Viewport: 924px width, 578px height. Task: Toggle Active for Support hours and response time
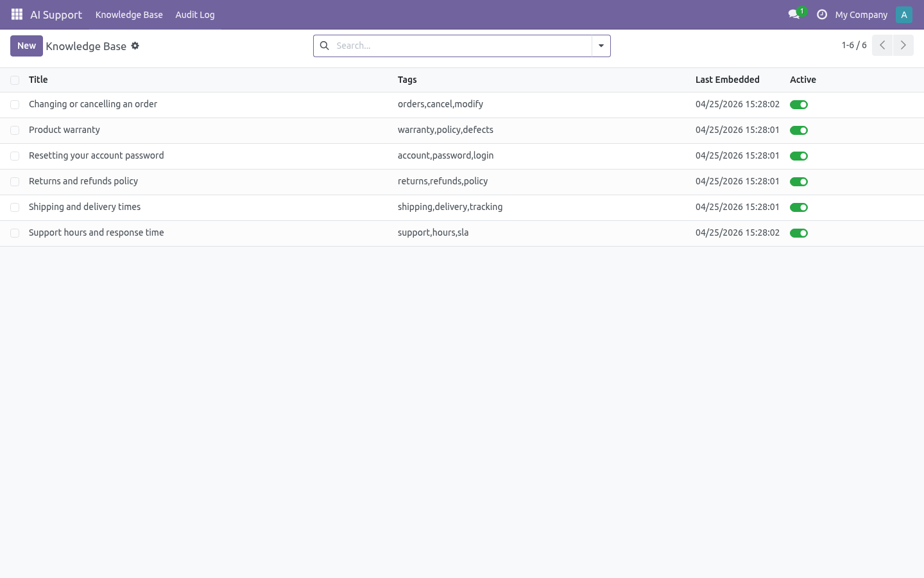point(799,233)
